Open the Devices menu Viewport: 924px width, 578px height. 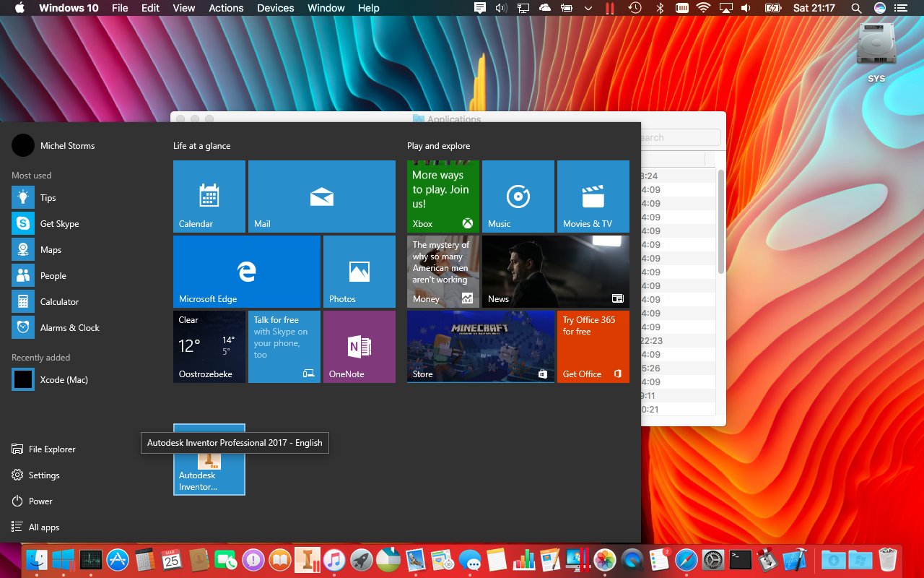coord(275,8)
